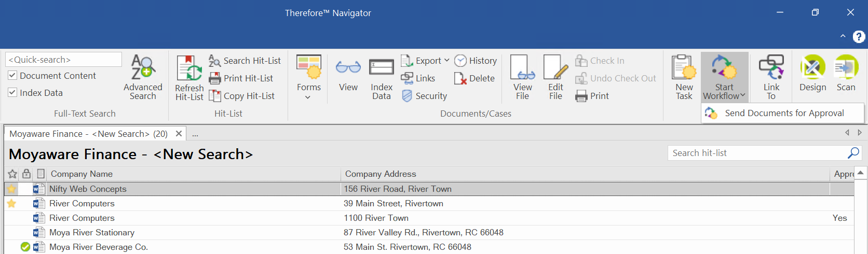Select Moya River Stationary name
Screen dimensions: 868x254
92,233
